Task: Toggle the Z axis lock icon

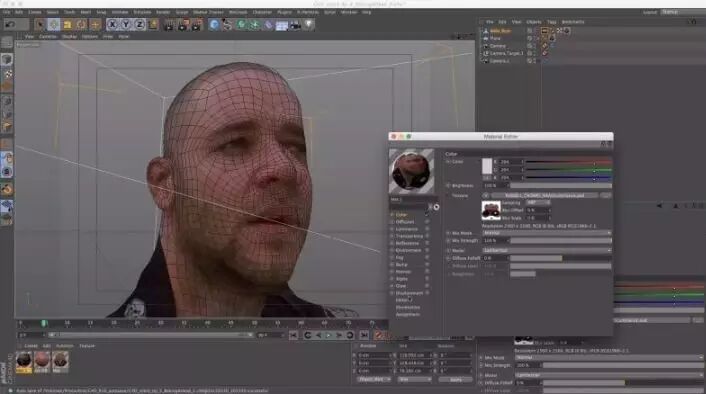Action: tap(139, 24)
